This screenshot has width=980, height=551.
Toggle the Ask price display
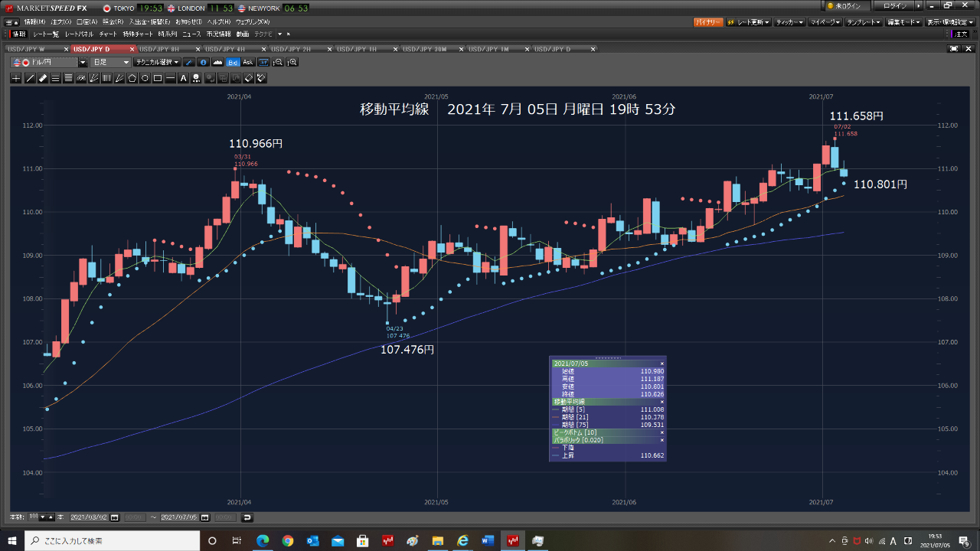[247, 62]
